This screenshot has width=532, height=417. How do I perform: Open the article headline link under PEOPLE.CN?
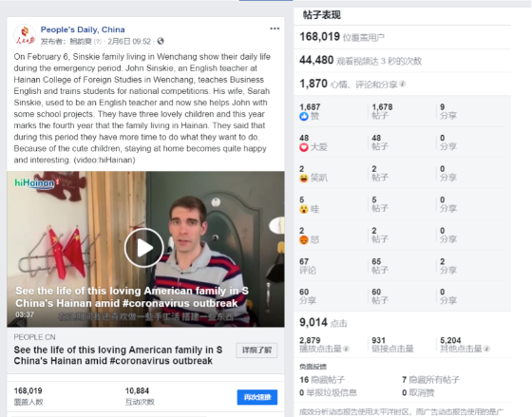point(118,355)
